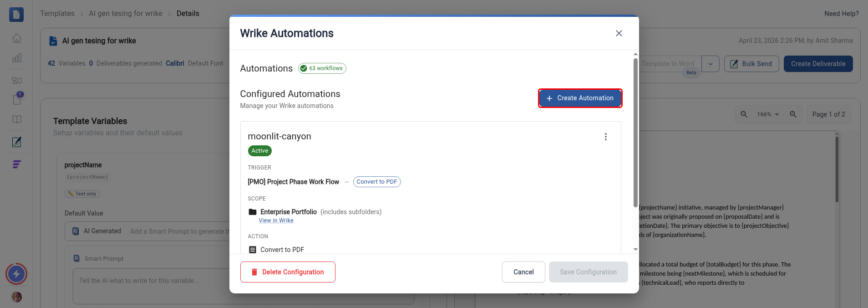Click the Calibri default font label
This screenshot has width=868, height=308.
pyautogui.click(x=175, y=63)
